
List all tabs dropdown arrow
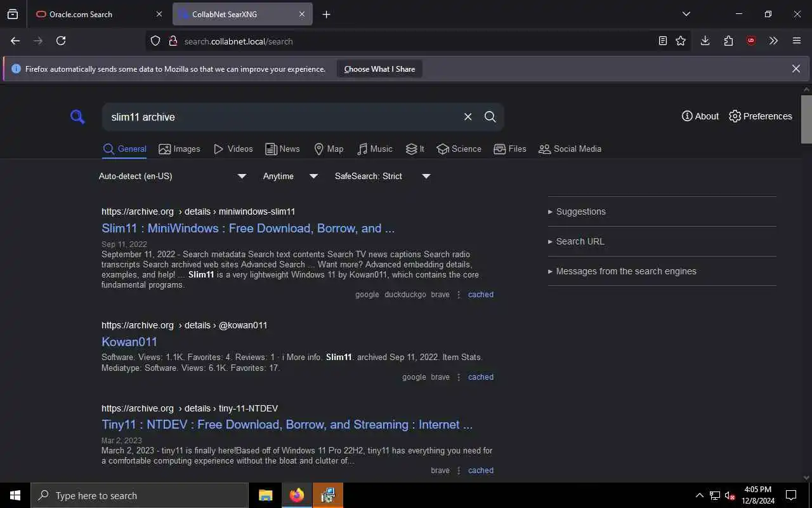pyautogui.click(x=686, y=14)
